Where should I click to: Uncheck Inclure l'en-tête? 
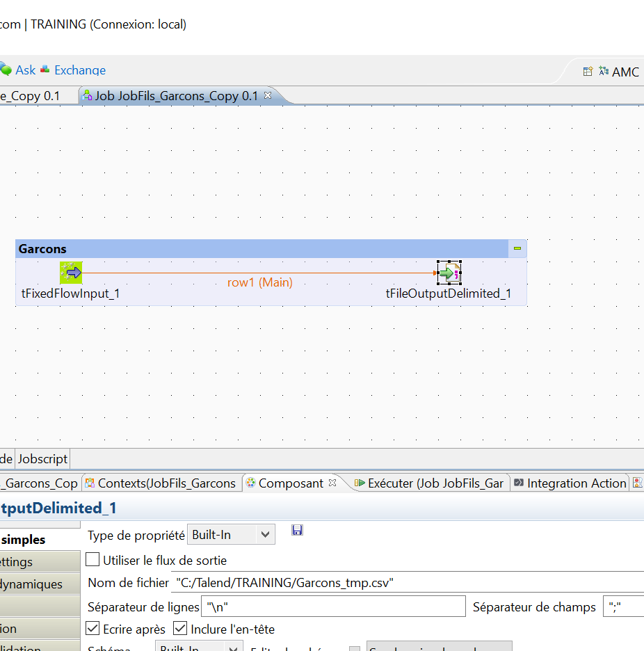(179, 628)
